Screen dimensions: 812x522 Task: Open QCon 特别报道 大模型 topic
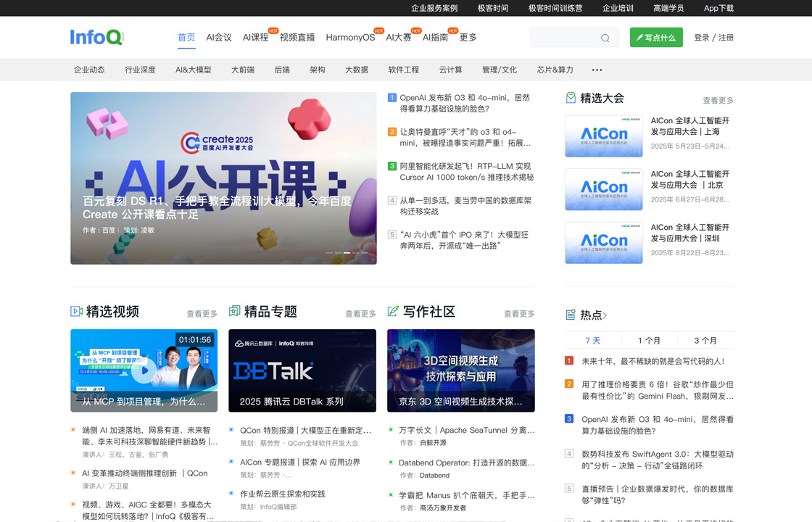point(305,430)
